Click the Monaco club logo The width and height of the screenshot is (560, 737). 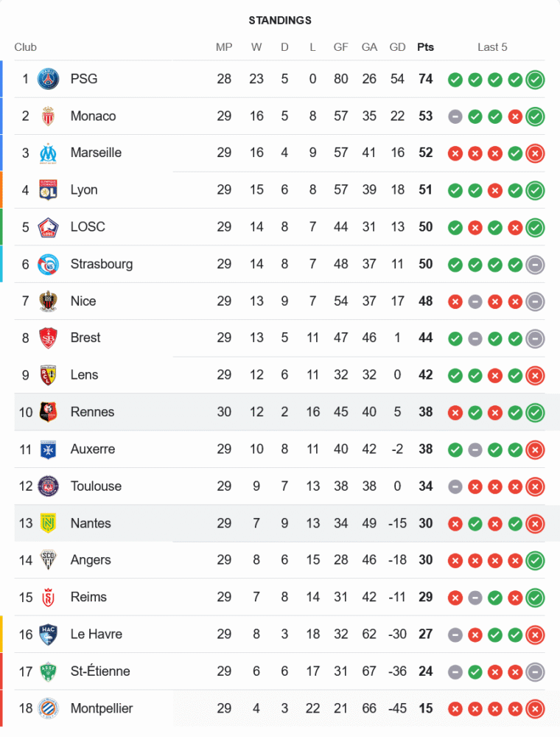tap(48, 116)
